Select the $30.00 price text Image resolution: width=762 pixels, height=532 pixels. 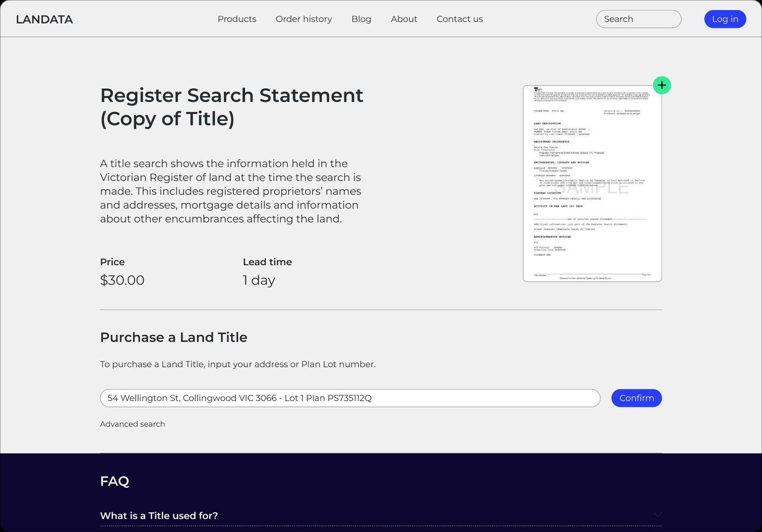coord(122,280)
